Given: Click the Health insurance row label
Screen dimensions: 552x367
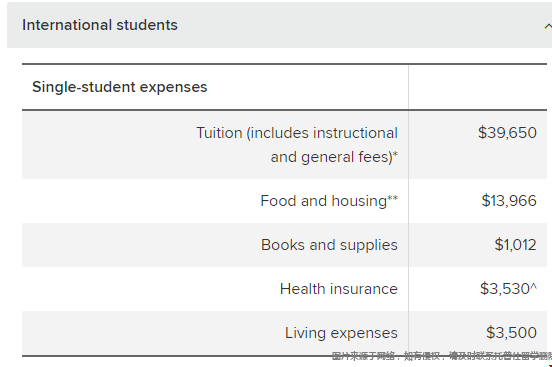Looking at the screenshot, I should click(339, 289).
